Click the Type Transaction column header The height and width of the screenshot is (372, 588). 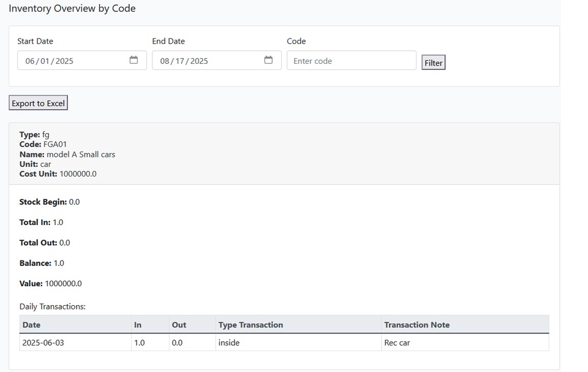[251, 325]
